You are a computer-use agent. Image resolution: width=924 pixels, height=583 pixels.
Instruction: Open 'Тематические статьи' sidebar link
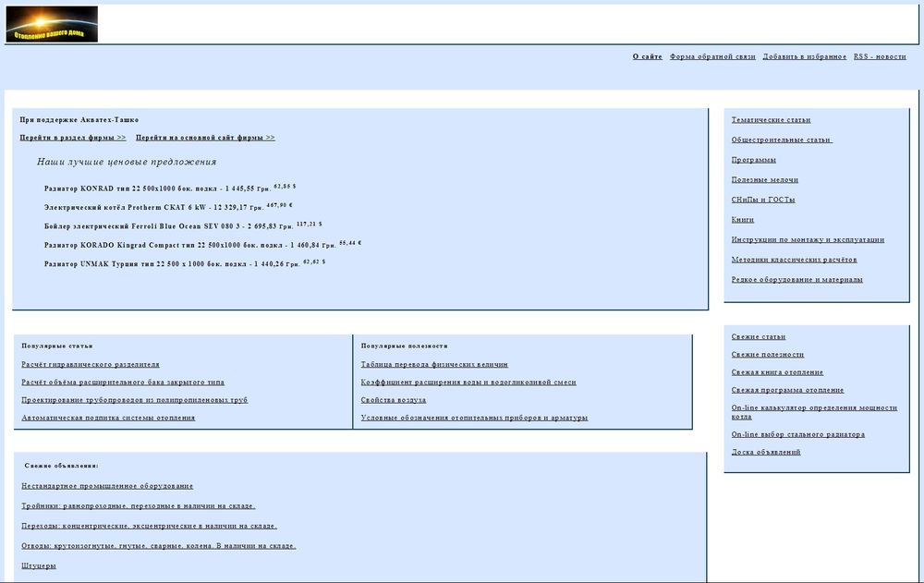click(x=771, y=120)
